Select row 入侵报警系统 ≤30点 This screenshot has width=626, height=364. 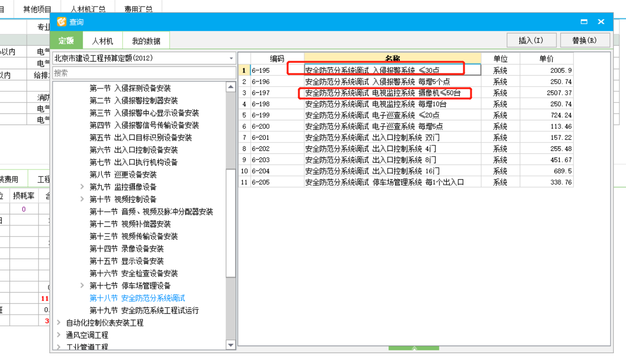coord(406,70)
